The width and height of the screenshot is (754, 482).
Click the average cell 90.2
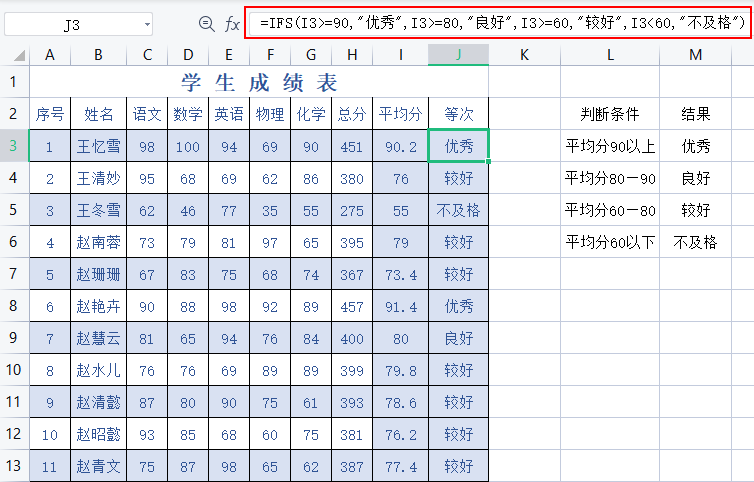(x=401, y=146)
